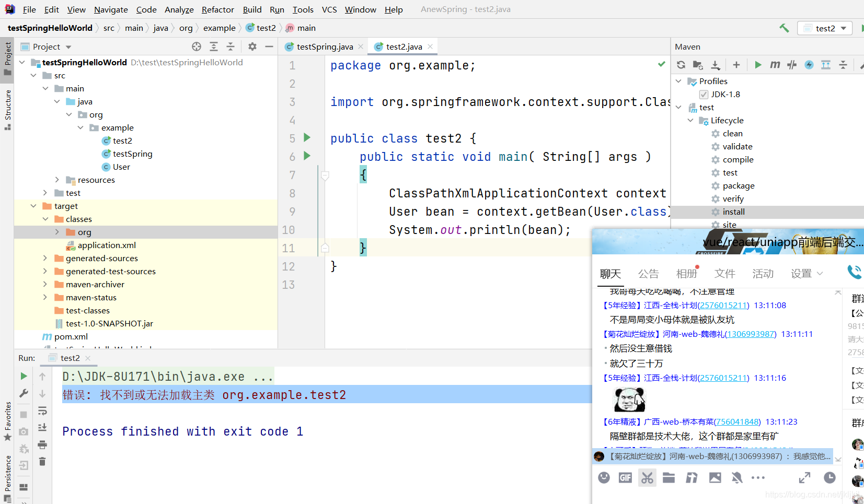Reload all Maven projects
Screen dimensions: 864x504
pyautogui.click(x=681, y=65)
